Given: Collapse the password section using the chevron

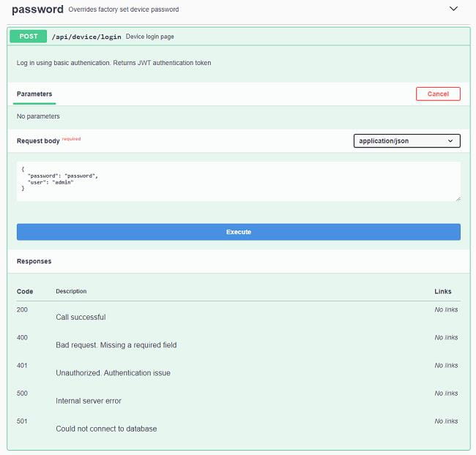Looking at the screenshot, I should 453,10.
